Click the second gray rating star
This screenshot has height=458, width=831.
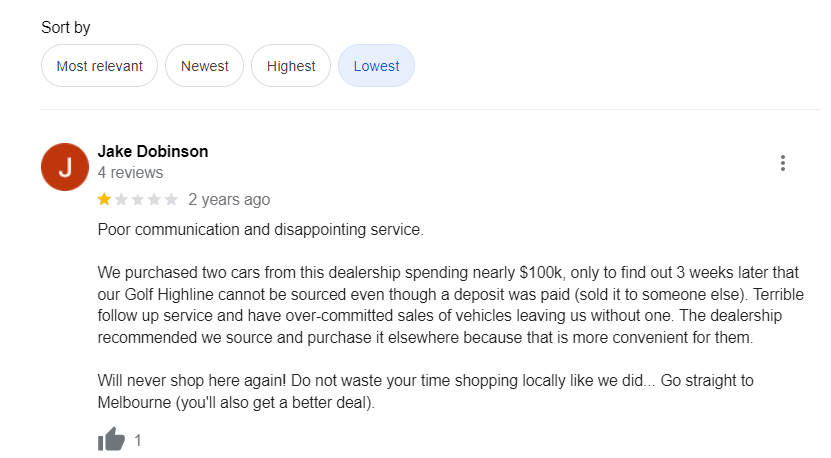point(121,199)
